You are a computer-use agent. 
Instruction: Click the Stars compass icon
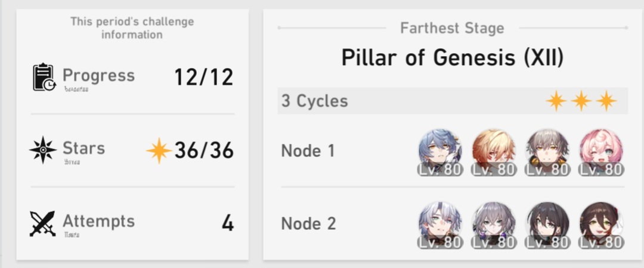(x=43, y=150)
